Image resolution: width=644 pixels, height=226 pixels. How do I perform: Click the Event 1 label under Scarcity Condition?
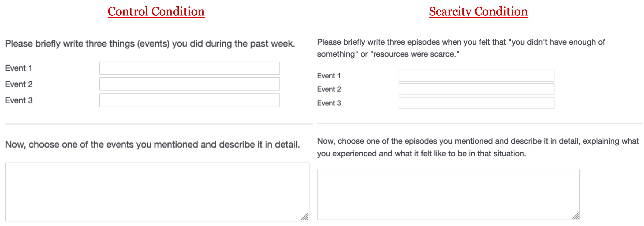(329, 76)
